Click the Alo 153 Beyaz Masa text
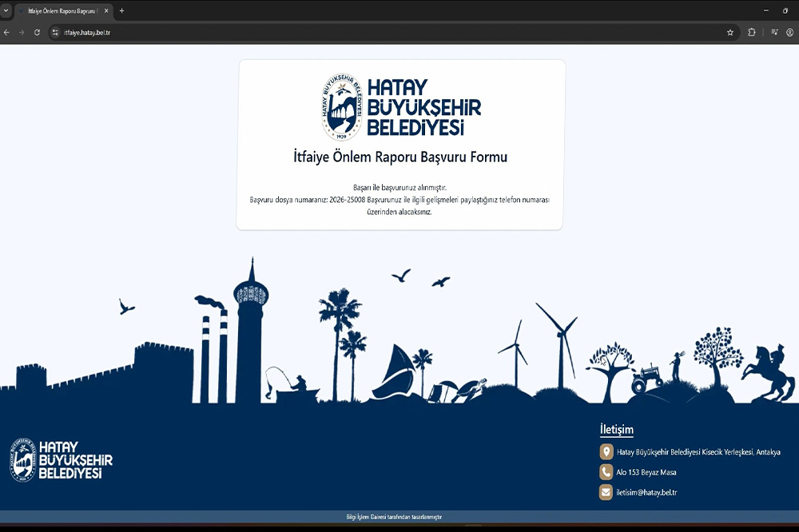This screenshot has height=532, width=799. click(646, 473)
